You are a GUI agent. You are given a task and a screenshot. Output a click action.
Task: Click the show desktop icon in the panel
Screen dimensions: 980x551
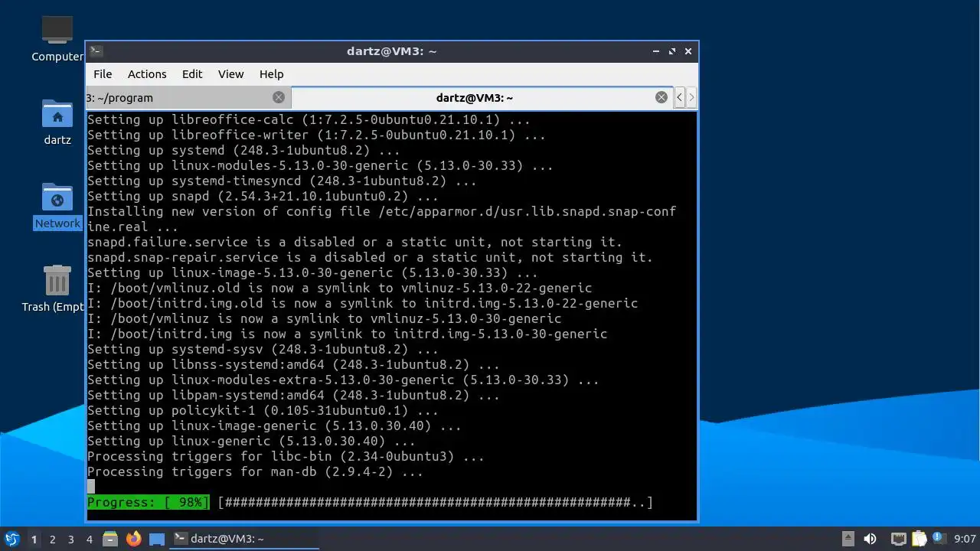coord(157,539)
